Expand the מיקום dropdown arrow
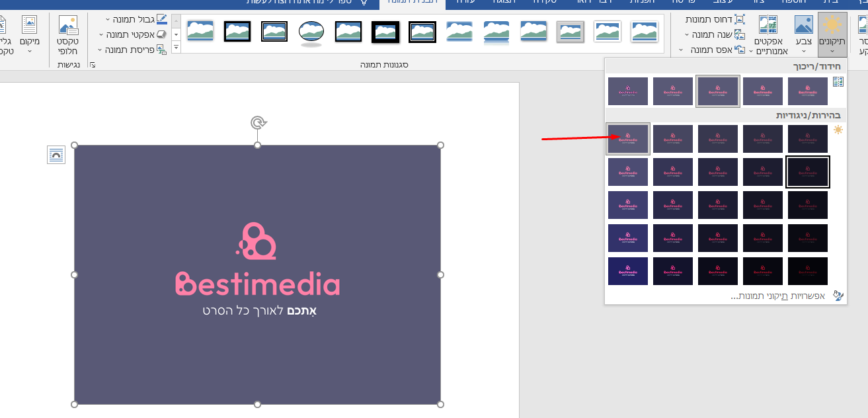868x418 pixels. [30, 52]
